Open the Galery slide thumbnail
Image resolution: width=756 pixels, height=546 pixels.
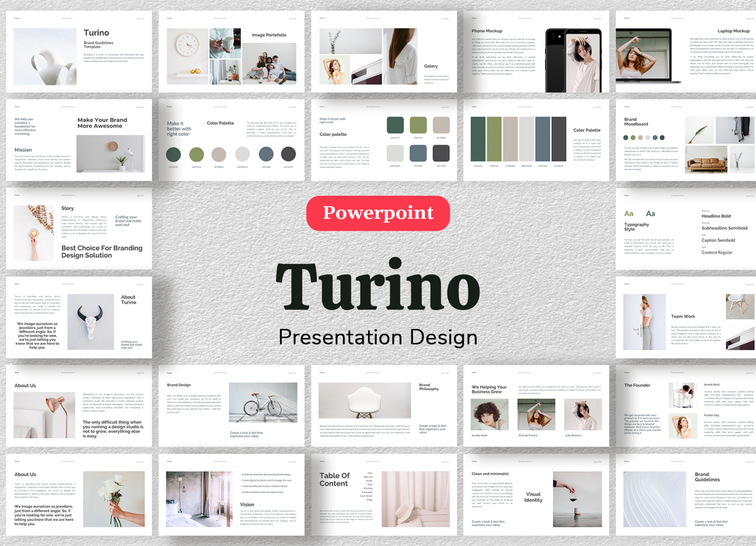(x=384, y=52)
